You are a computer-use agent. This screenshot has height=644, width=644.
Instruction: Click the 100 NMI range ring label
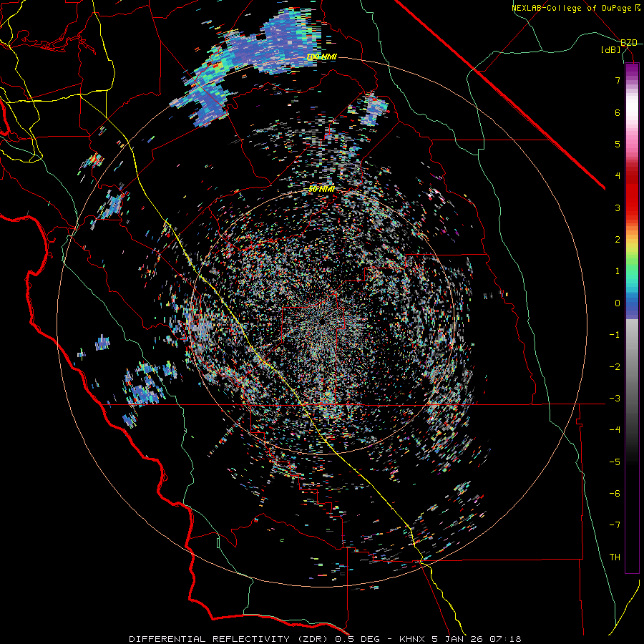[321, 57]
